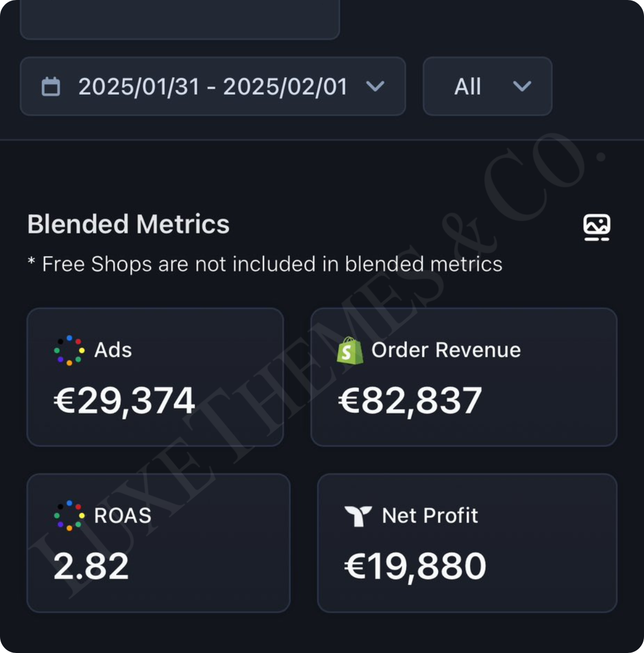Click the Shopify bag icon
This screenshot has width=644, height=653.
(x=350, y=351)
